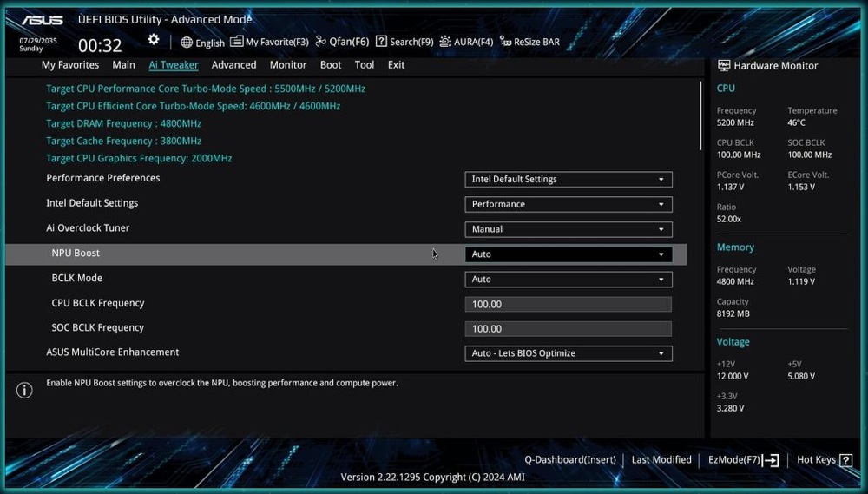The width and height of the screenshot is (868, 494).
Task: Open the Search(F9) question icon
Action: (381, 42)
